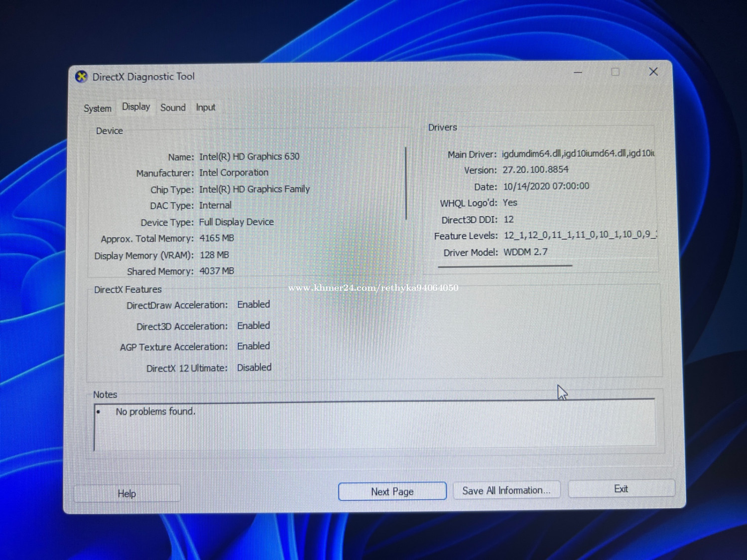Screen dimensions: 747x560
Task: Click total memory value '4165 MB'
Action: (217, 238)
